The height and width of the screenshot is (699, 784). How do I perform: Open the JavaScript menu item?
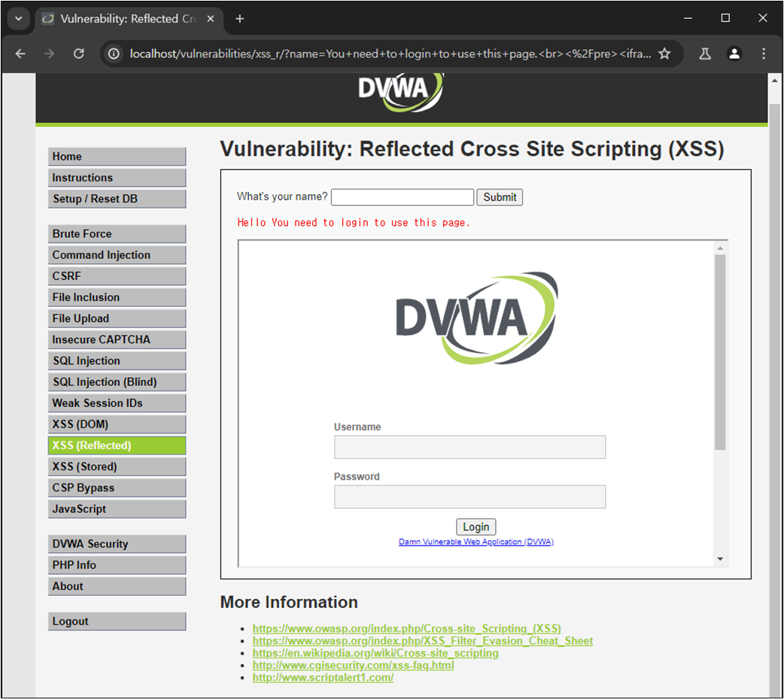pyautogui.click(x=117, y=509)
